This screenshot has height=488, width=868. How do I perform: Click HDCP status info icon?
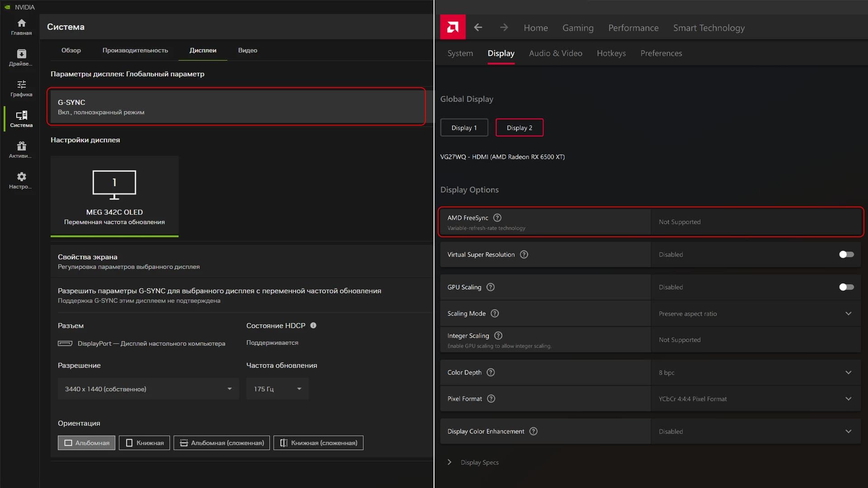[313, 325]
